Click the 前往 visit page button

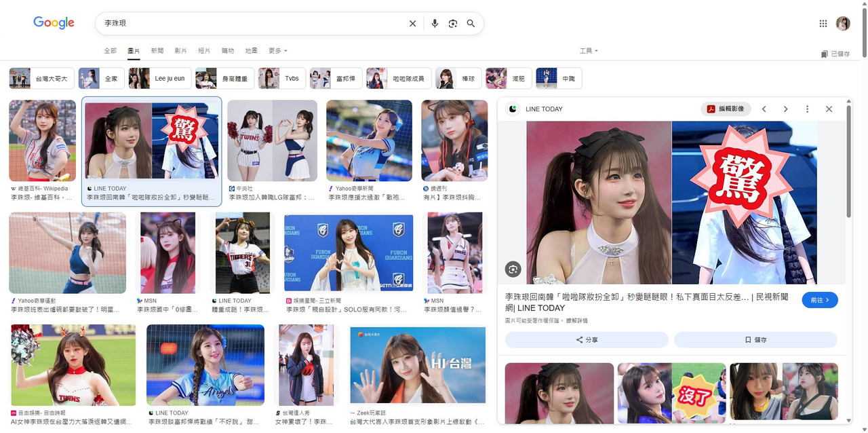pos(820,300)
